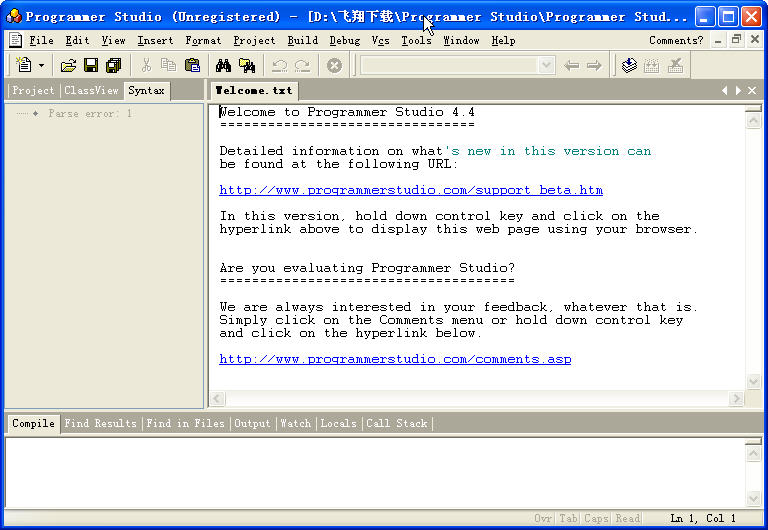768x530 pixels.
Task: Select the Call Stack tab
Action: [396, 424]
